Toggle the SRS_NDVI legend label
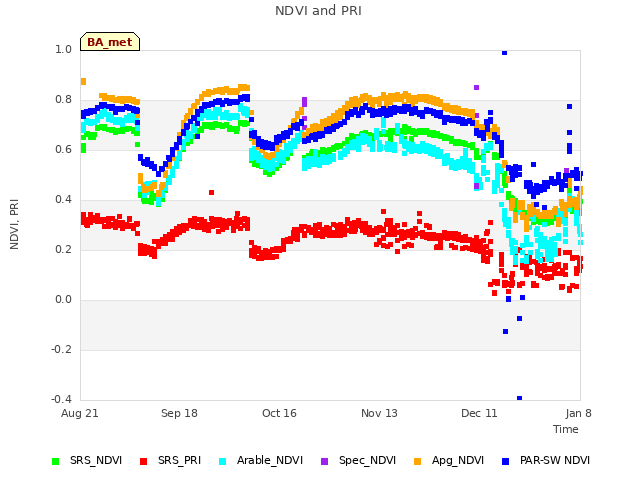This screenshot has height=480, width=640. click(96, 460)
